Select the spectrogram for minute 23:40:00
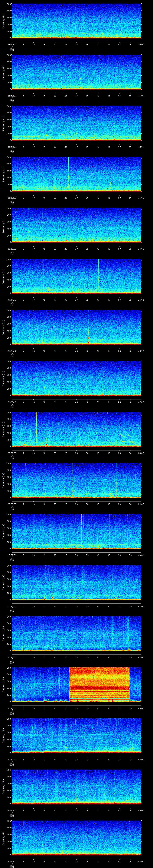The width and height of the screenshot is (153, 868). [76, 583]
